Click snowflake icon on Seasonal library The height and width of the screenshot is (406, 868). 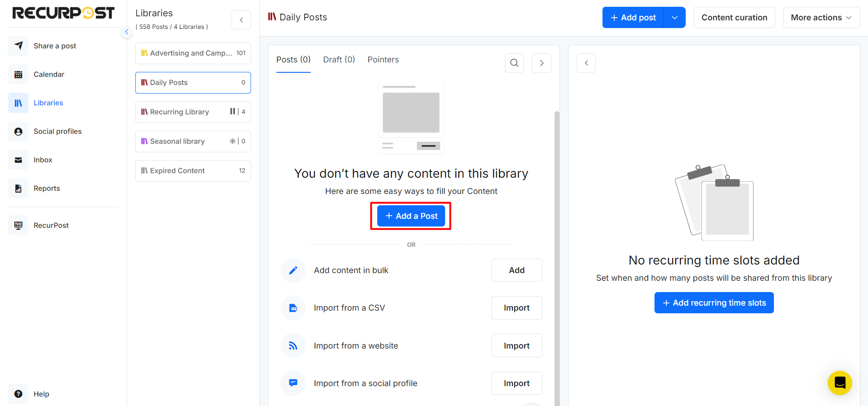tap(232, 141)
